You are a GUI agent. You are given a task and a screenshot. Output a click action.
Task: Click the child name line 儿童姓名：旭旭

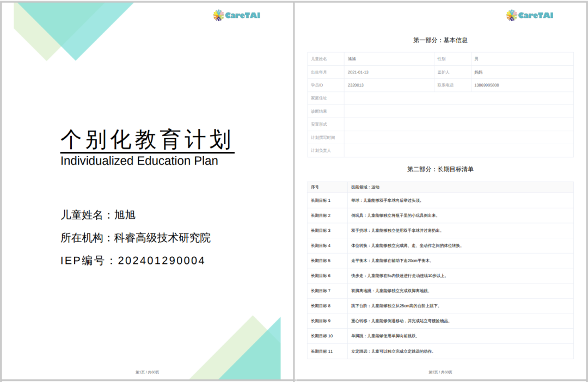pyautogui.click(x=98, y=215)
